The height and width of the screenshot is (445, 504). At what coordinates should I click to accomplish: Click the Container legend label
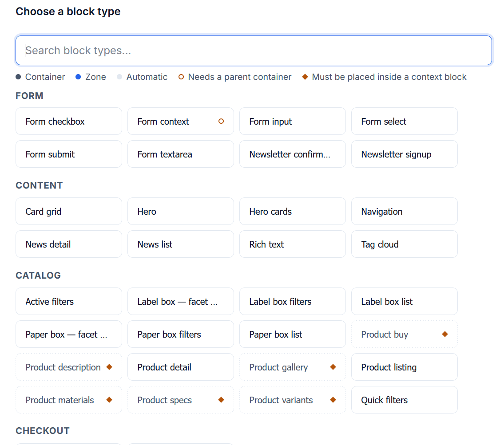[x=45, y=77]
